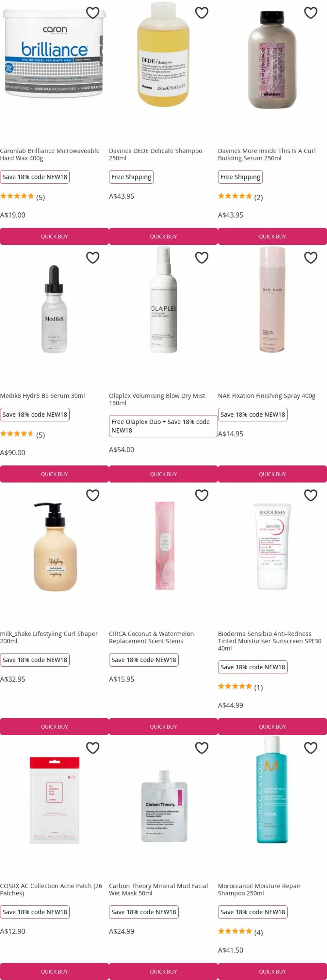
Task: Toggle favorite on Carbon Theory Mud Mask
Action: click(202, 747)
